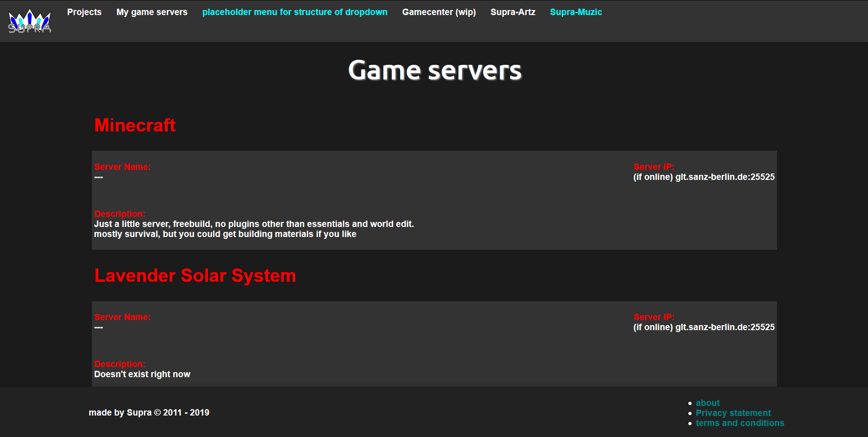Open the Privacy statement link

(x=733, y=413)
